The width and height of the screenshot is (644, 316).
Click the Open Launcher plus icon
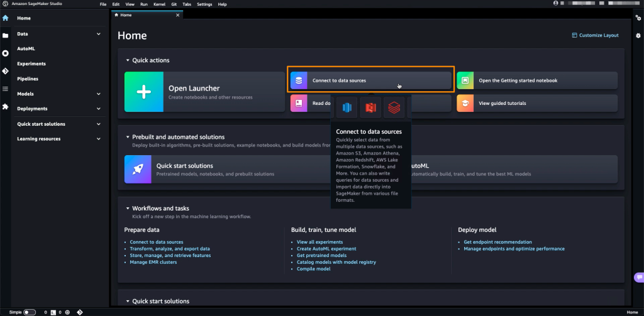[x=144, y=92]
